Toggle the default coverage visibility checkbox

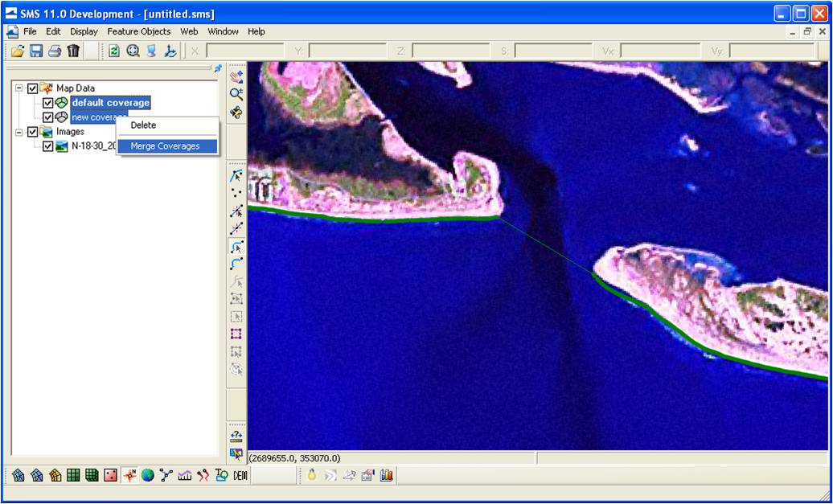point(47,103)
